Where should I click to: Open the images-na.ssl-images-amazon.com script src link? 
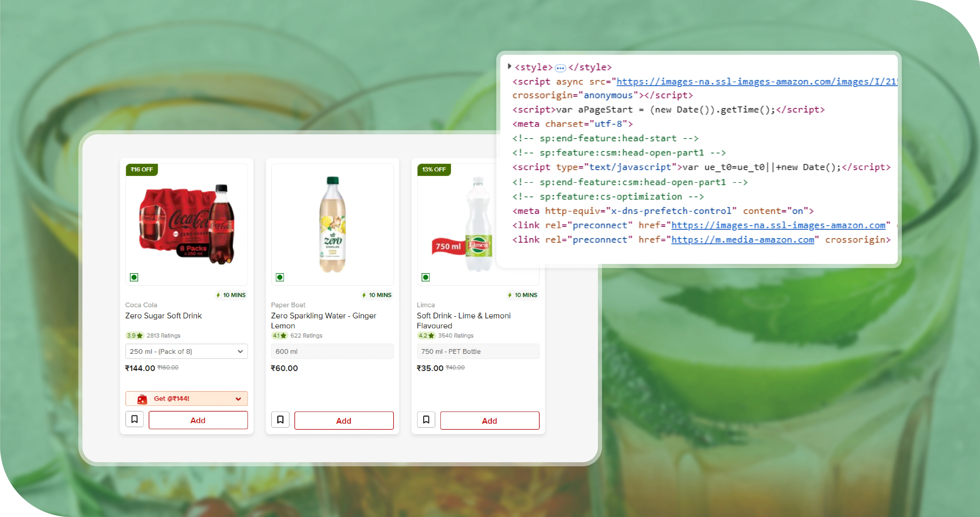[x=757, y=81]
